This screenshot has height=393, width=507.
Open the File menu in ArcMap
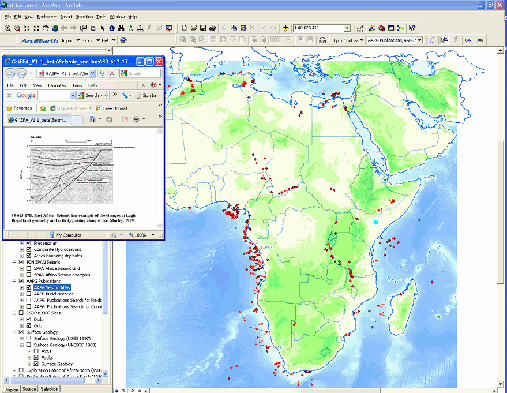click(x=8, y=17)
